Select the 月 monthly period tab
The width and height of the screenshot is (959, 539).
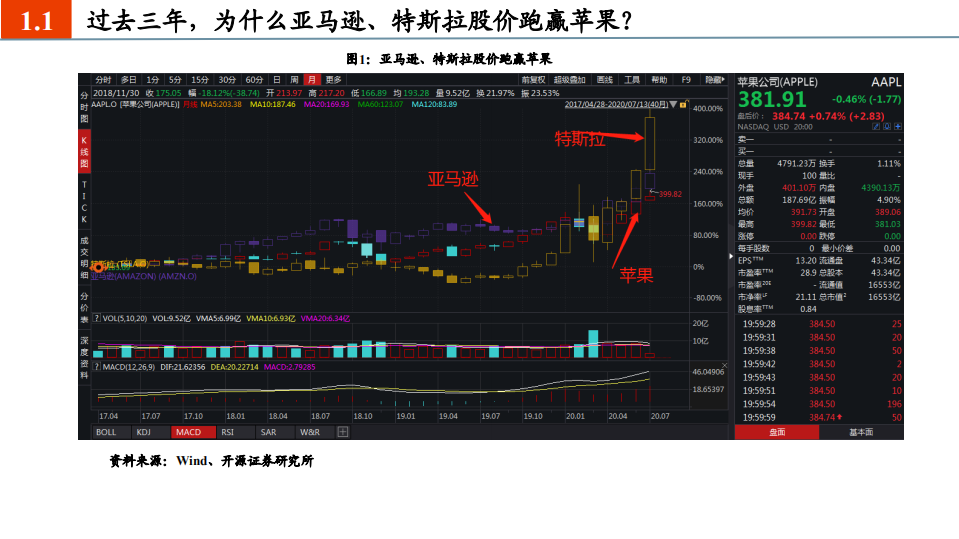(312, 80)
